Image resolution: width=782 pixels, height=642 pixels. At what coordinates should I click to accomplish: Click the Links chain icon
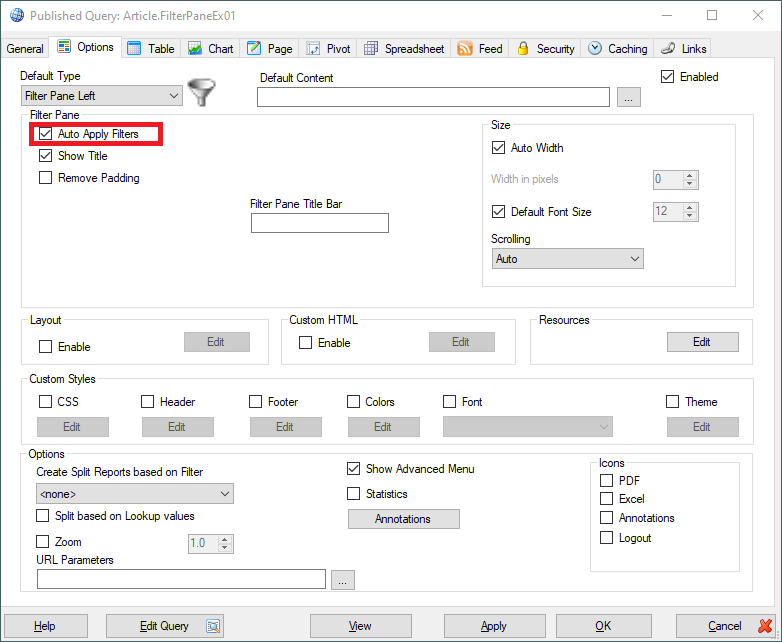(668, 48)
